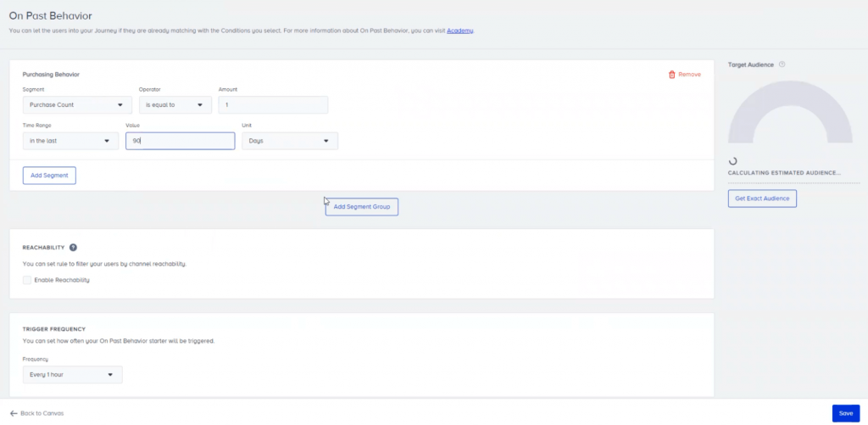Click the back arrow to Canvas
This screenshot has height=425, width=868.
pos(14,413)
